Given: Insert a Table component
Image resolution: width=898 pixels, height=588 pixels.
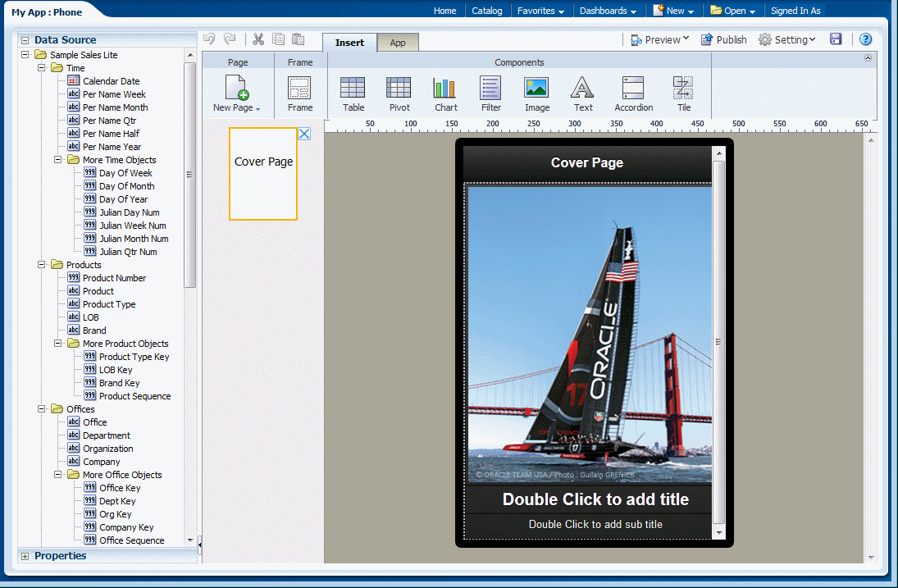Looking at the screenshot, I should click(353, 94).
